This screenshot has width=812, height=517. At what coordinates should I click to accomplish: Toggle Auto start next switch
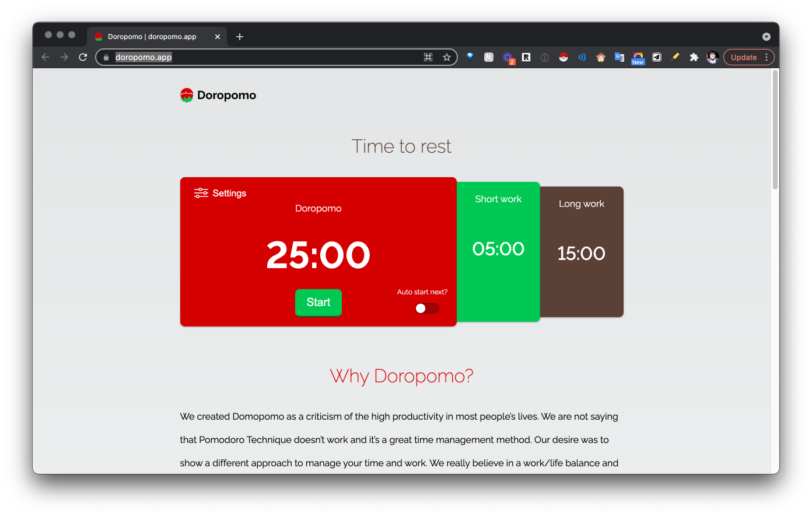click(426, 308)
